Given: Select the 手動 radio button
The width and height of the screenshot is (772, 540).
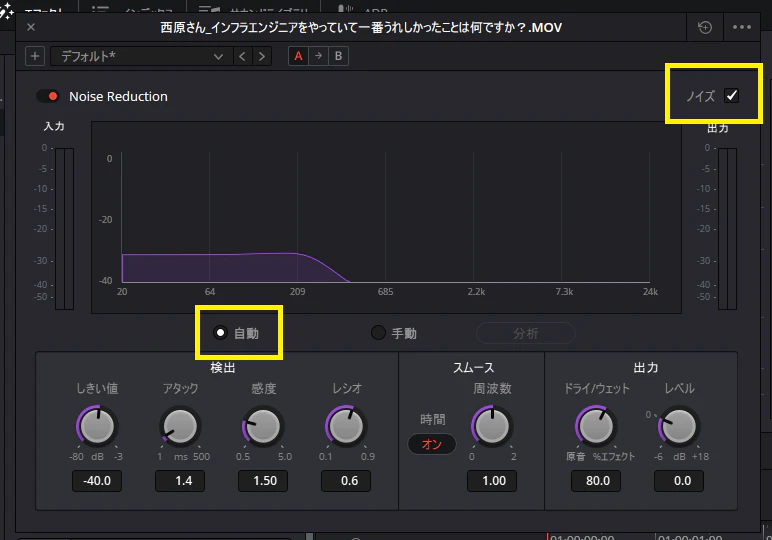Looking at the screenshot, I should coord(378,333).
